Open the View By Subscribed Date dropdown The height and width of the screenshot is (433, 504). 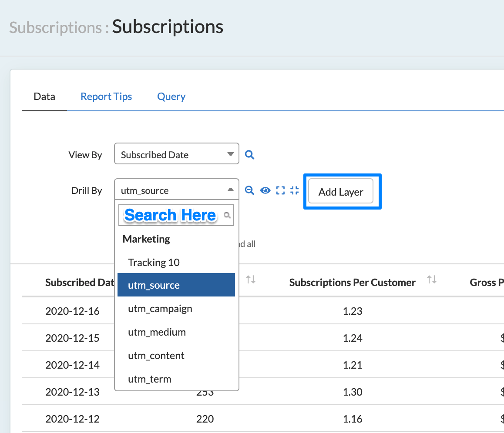176,154
